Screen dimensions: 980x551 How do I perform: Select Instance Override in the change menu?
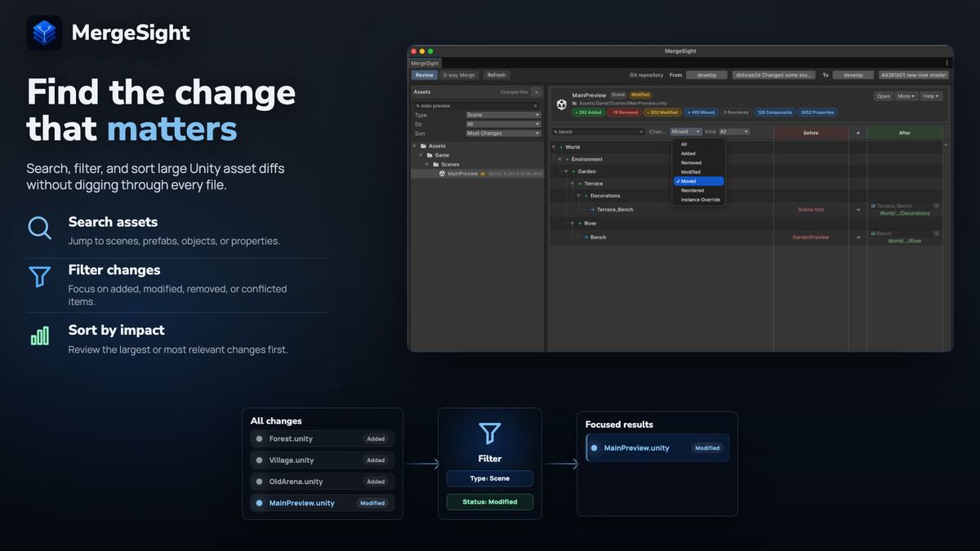click(699, 200)
